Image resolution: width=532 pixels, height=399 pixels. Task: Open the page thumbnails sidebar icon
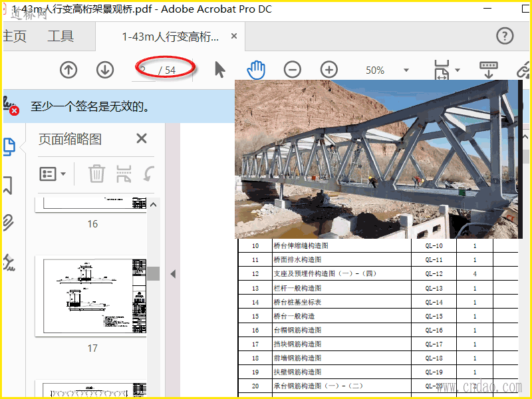(x=9, y=146)
